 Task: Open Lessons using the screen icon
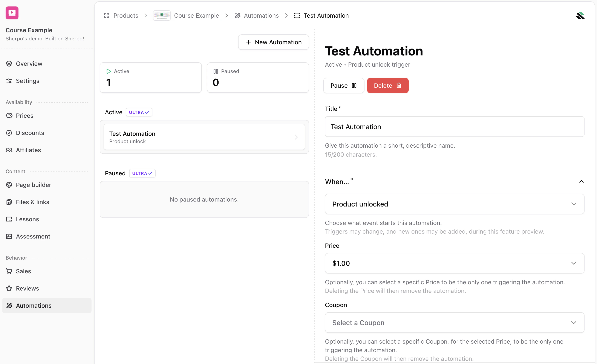(x=9, y=219)
